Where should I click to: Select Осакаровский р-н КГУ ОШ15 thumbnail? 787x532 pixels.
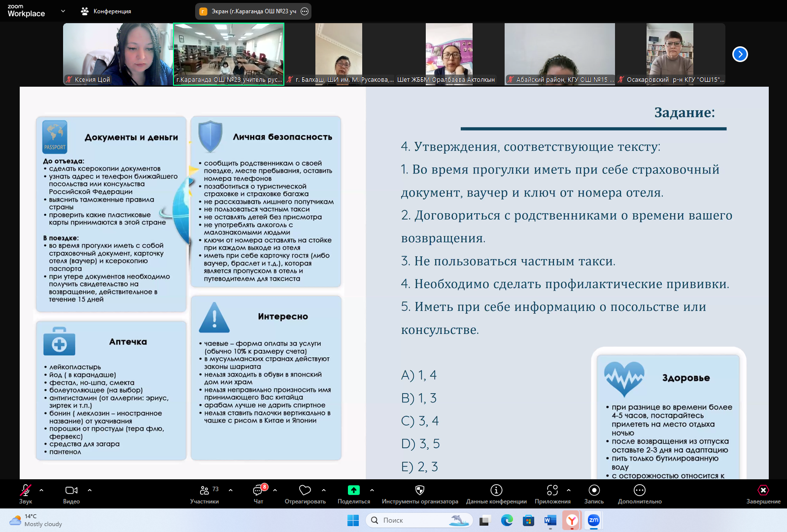click(670, 54)
